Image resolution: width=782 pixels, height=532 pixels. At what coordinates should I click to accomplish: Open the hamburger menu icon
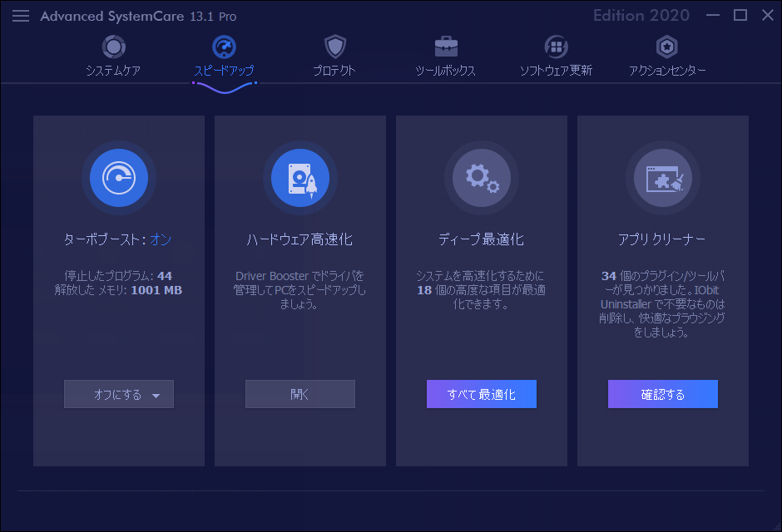(x=21, y=16)
